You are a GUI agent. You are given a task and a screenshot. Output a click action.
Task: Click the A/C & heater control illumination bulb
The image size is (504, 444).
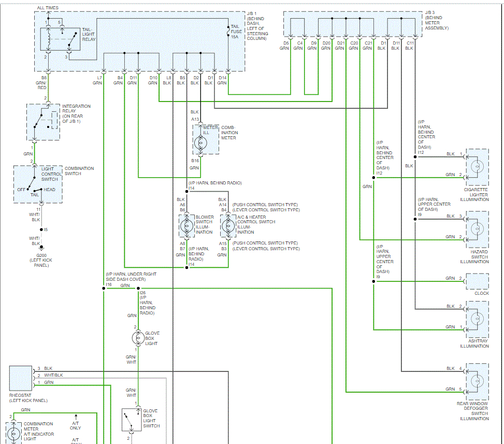(228, 226)
